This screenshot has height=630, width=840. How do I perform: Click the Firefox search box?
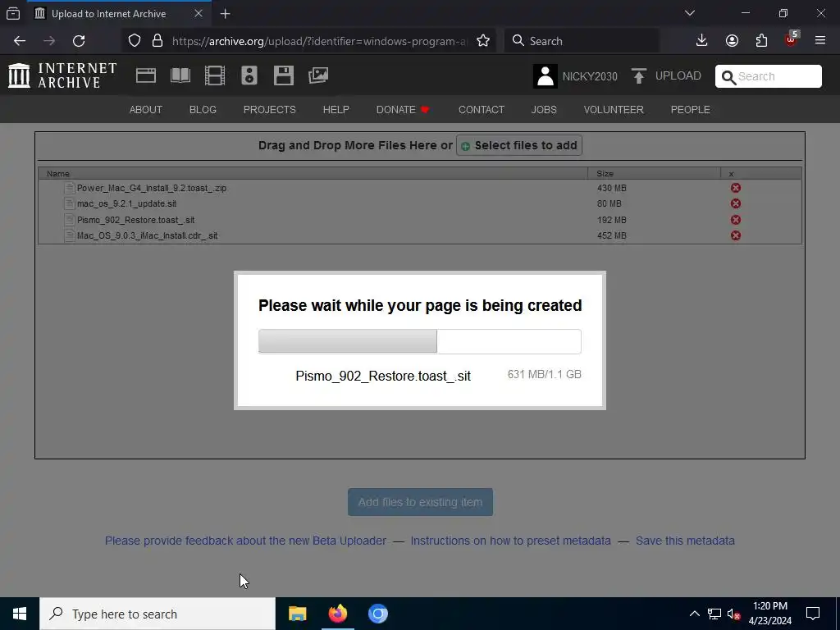(x=582, y=41)
